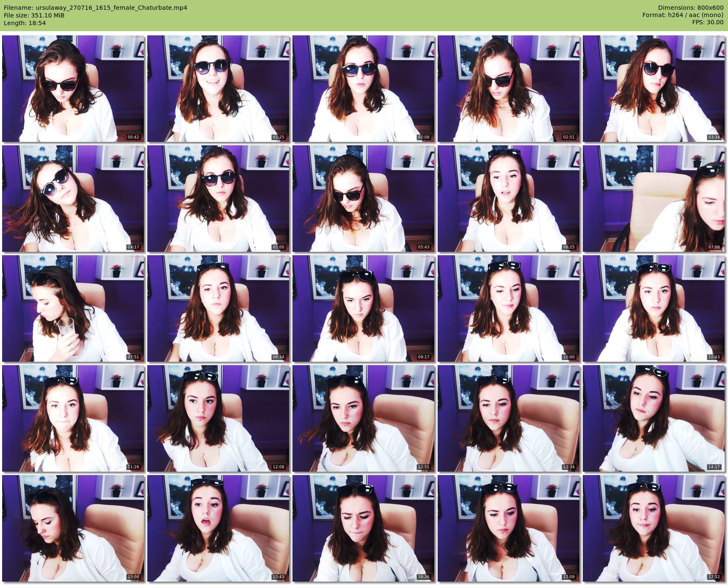Open the frame with timestamp 07:08

click(654, 199)
